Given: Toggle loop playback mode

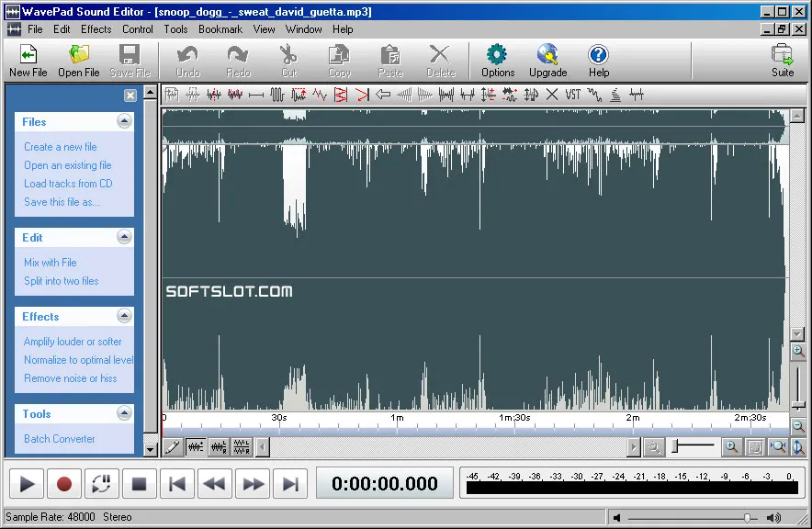Looking at the screenshot, I should 101,484.
